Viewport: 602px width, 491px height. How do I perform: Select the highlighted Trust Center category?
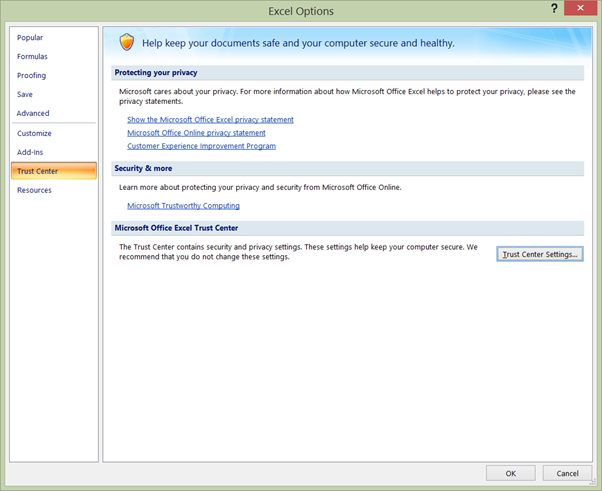click(54, 171)
